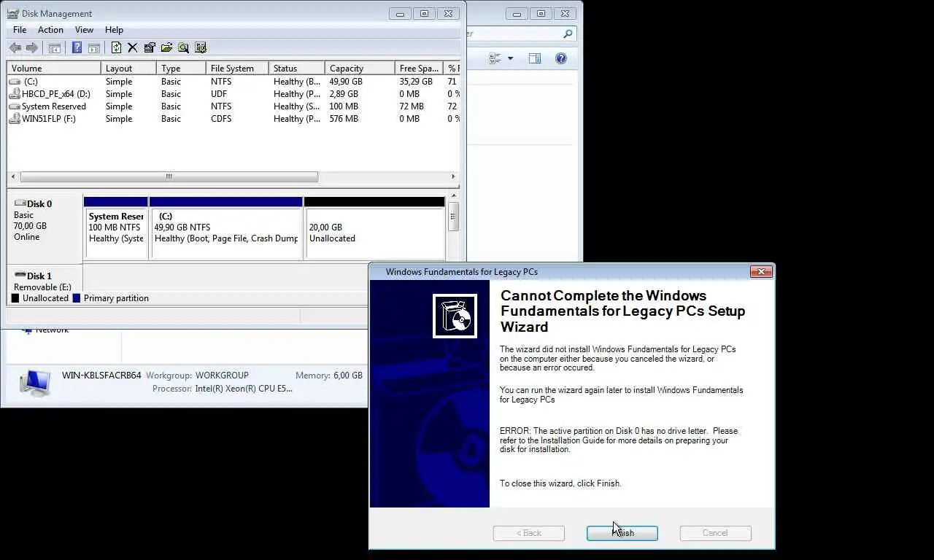Click the Disk 1 Removable (E:) label
The image size is (934, 560).
click(x=42, y=281)
